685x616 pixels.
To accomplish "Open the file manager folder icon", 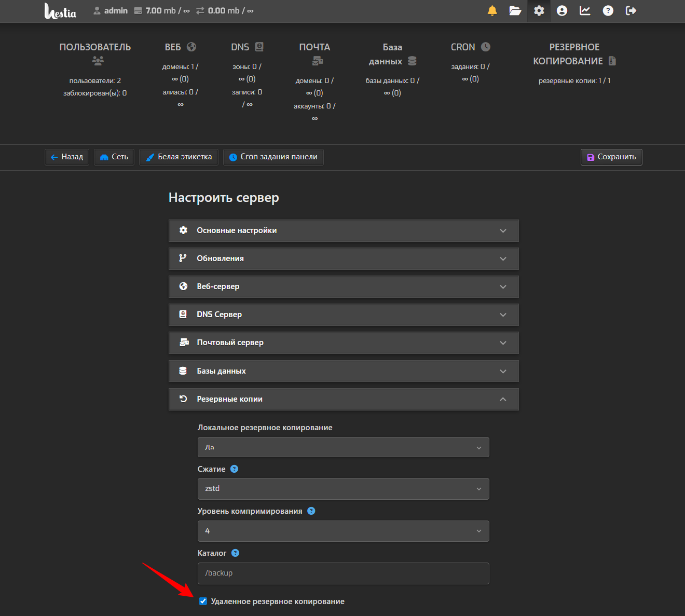I will pos(515,10).
